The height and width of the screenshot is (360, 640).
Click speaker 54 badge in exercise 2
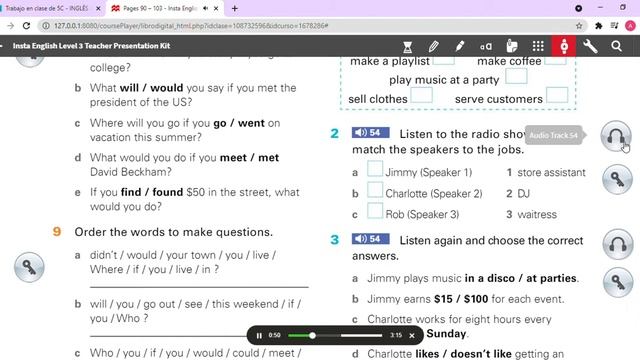(371, 133)
